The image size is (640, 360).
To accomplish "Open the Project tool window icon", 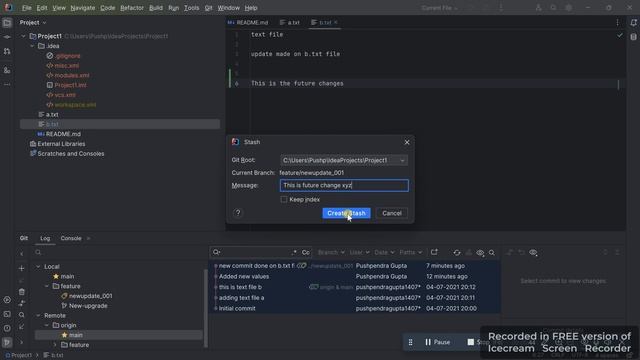I will (7, 23).
